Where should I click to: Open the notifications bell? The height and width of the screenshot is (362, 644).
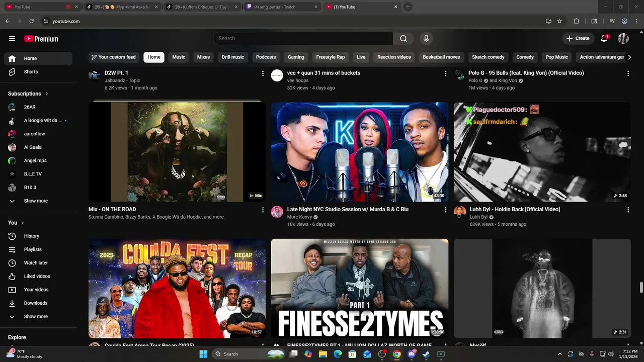click(605, 39)
